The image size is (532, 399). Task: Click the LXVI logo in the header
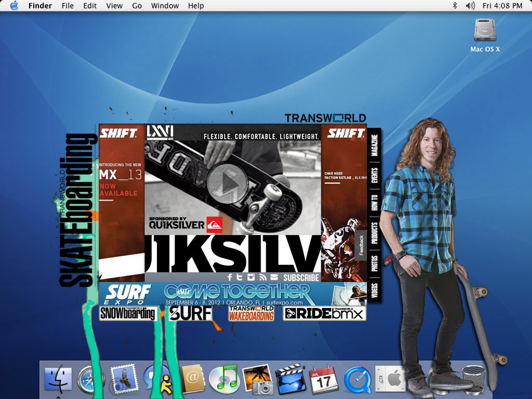click(x=160, y=132)
